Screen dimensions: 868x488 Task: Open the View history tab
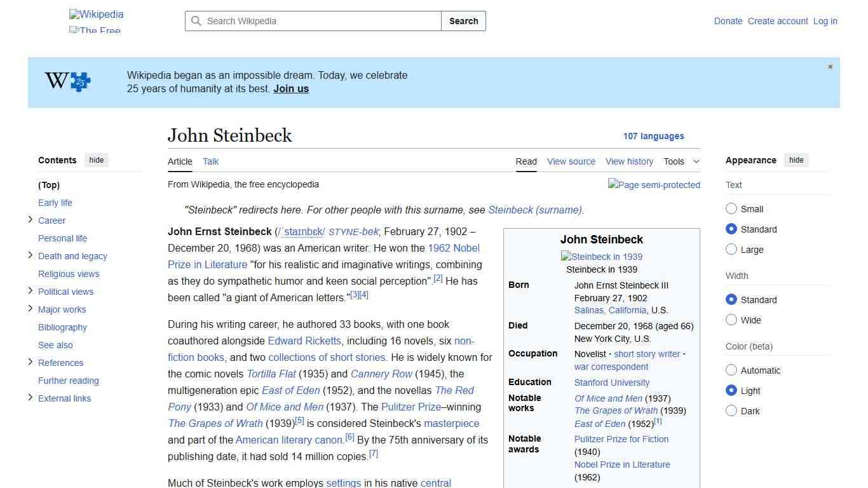click(629, 161)
